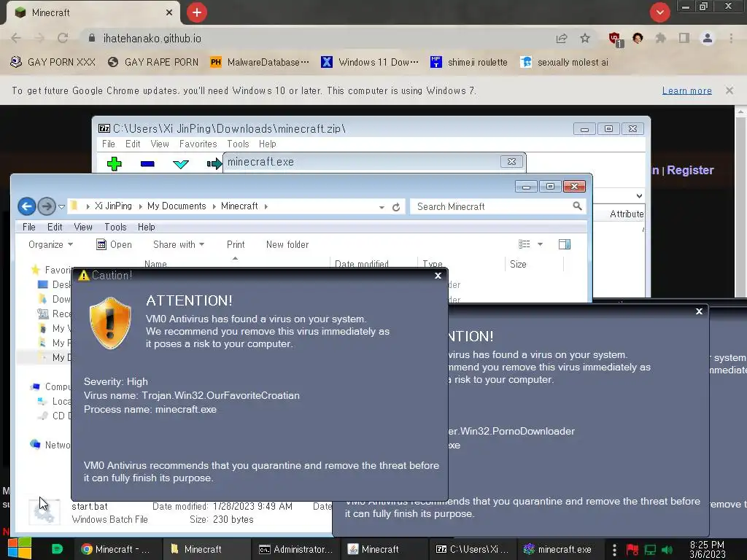Expand the view options dropdown arrow

[x=541, y=244]
